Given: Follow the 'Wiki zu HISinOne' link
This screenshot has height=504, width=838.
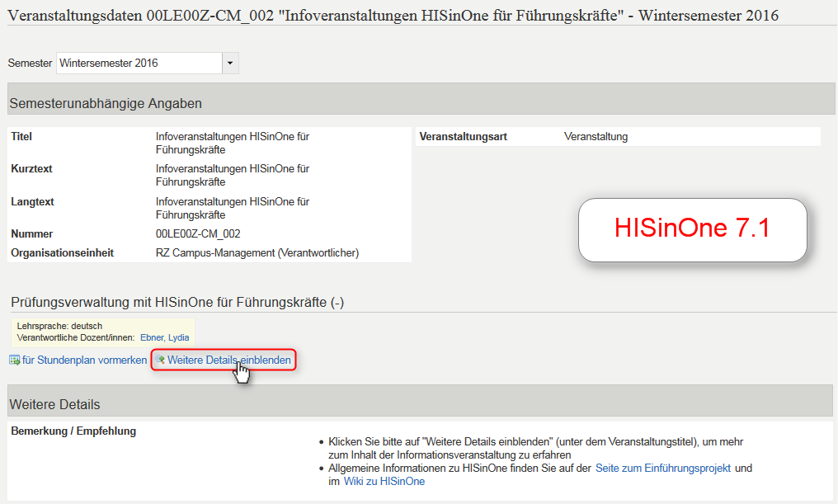Looking at the screenshot, I should 384,482.
